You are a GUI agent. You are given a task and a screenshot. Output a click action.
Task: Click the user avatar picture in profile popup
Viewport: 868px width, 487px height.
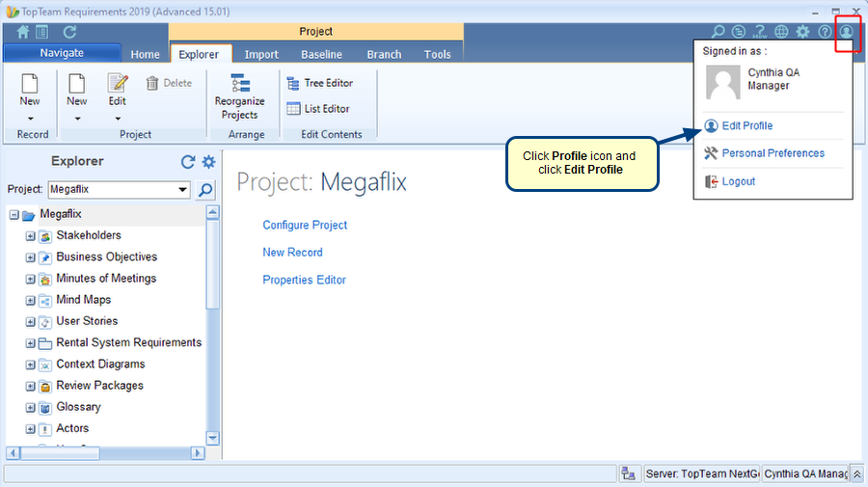pos(723,82)
